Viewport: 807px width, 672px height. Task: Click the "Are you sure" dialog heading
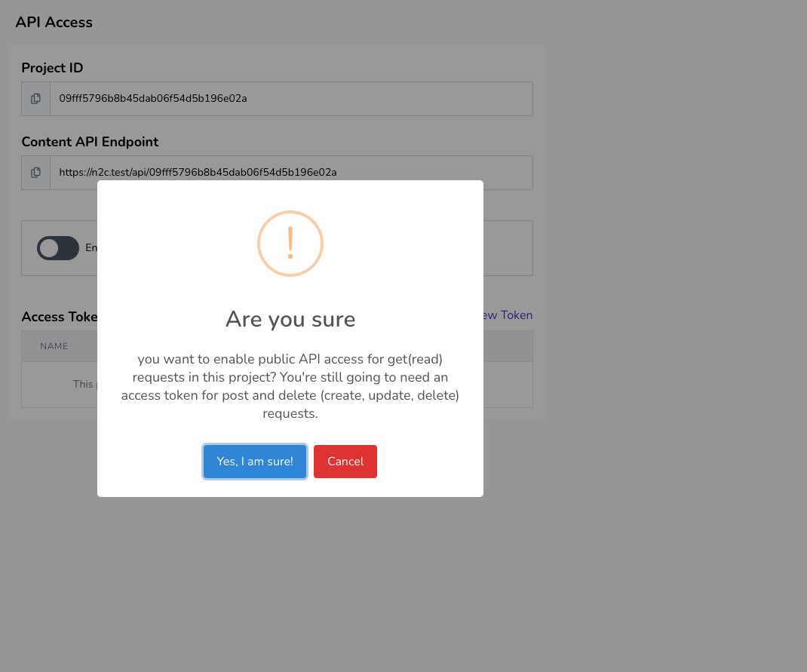point(290,319)
